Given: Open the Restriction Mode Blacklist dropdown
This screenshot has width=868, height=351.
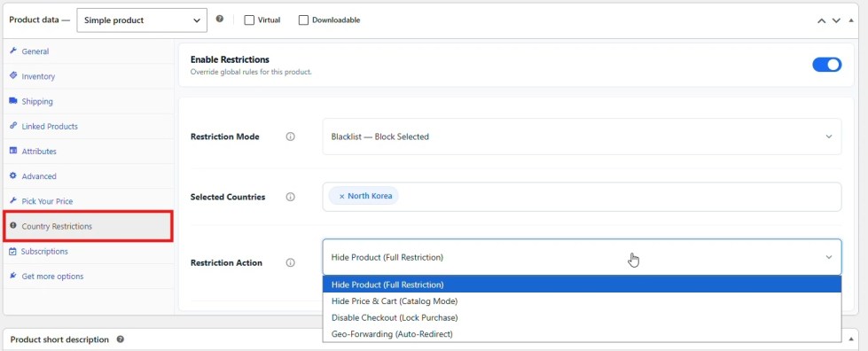Looking at the screenshot, I should [x=582, y=136].
